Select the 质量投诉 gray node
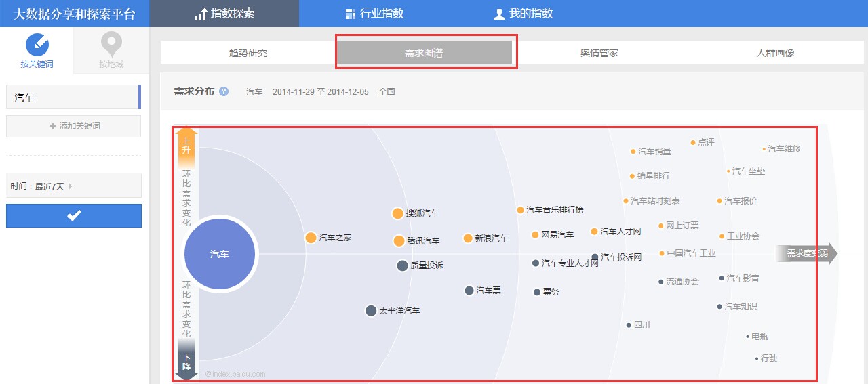 pyautogui.click(x=402, y=265)
